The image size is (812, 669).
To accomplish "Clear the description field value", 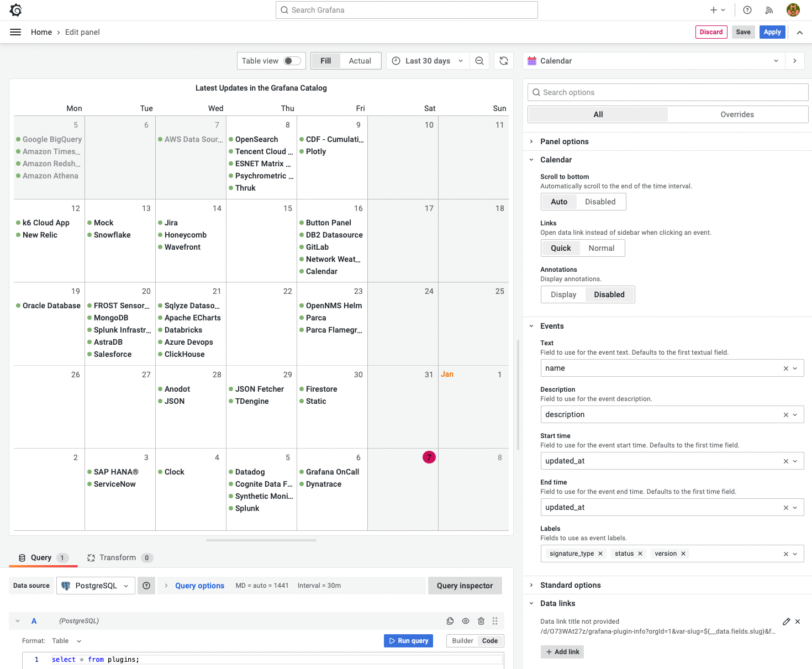I will click(x=785, y=415).
